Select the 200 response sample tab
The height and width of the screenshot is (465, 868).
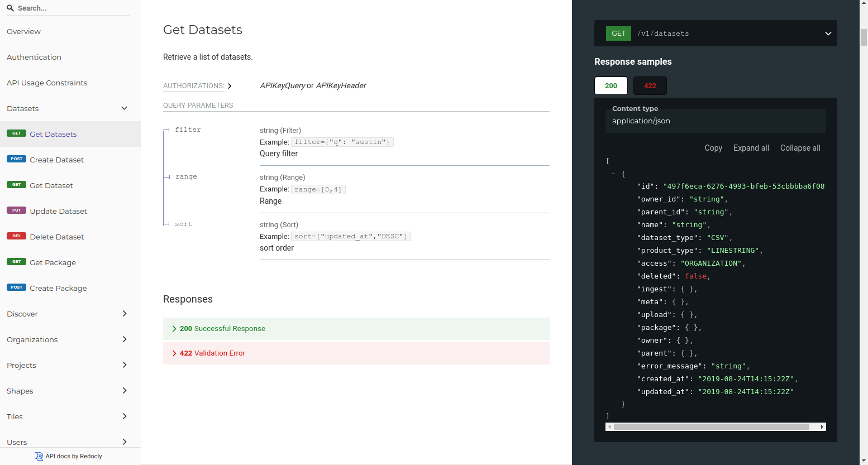pos(611,86)
